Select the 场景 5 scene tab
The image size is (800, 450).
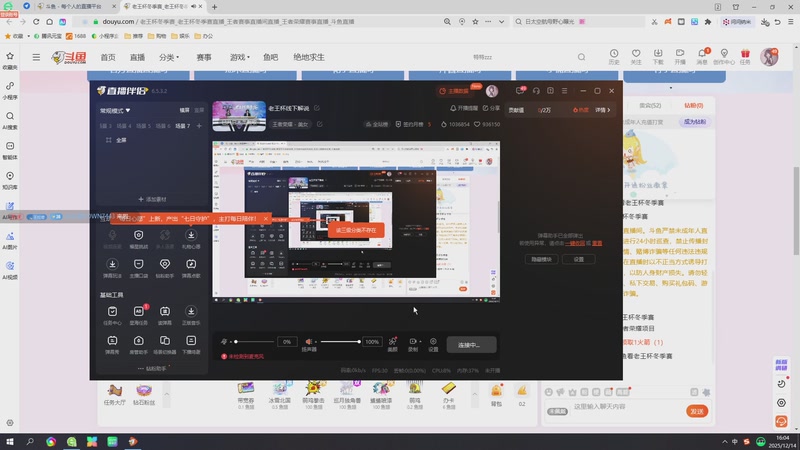[143, 126]
